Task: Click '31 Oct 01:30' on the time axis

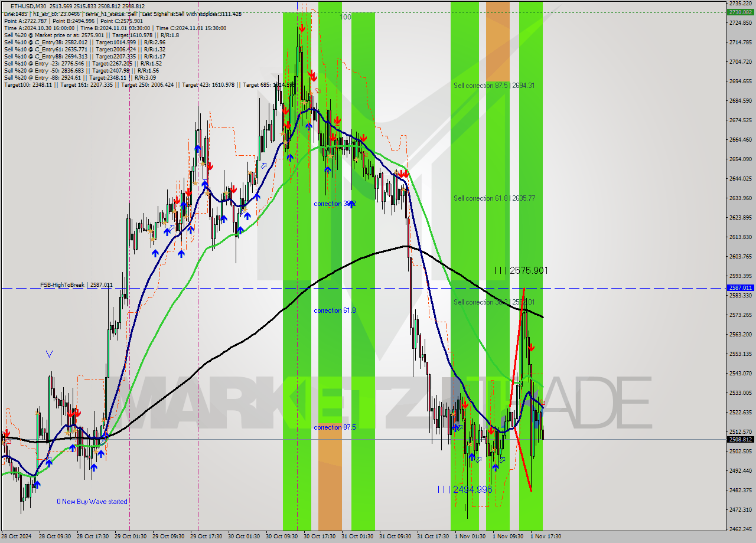Action: [357, 537]
